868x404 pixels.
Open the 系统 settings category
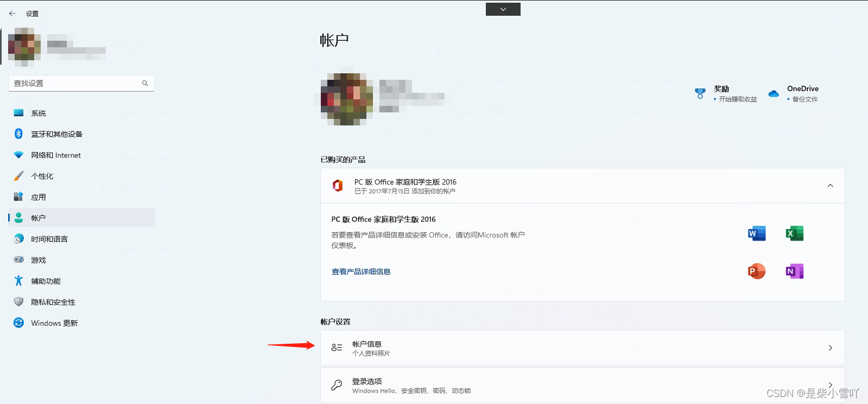(81, 113)
